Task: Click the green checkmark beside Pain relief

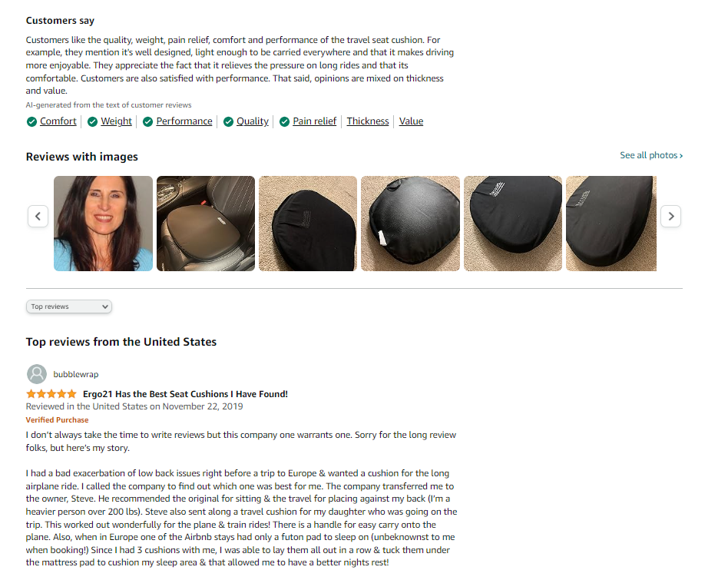Action: [x=284, y=121]
